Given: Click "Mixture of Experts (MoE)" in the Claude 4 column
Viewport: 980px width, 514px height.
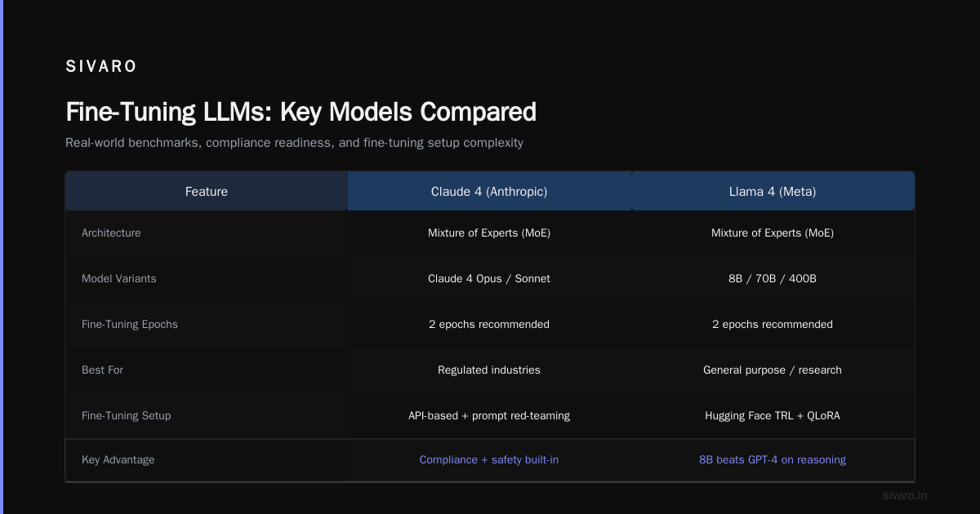Looking at the screenshot, I should 489,233.
